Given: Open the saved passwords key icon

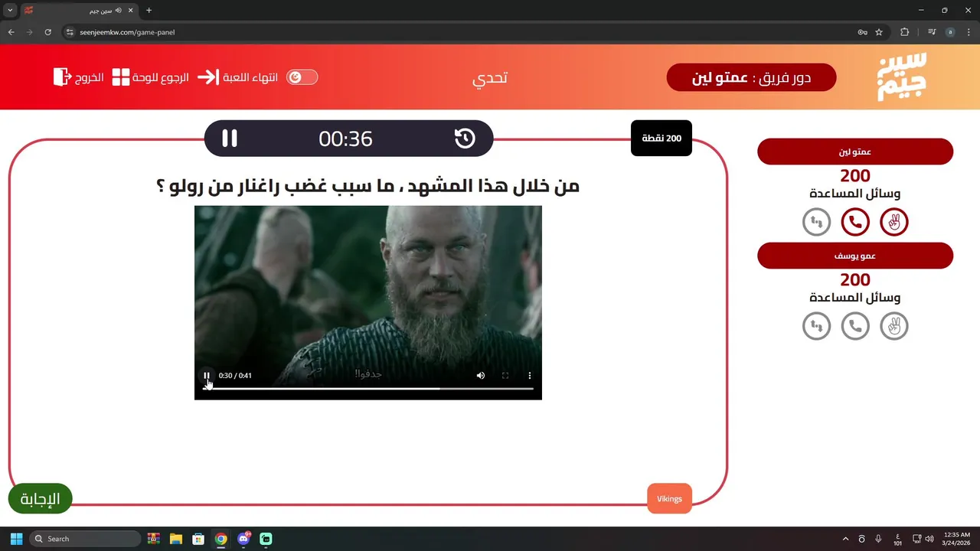Looking at the screenshot, I should (x=862, y=32).
